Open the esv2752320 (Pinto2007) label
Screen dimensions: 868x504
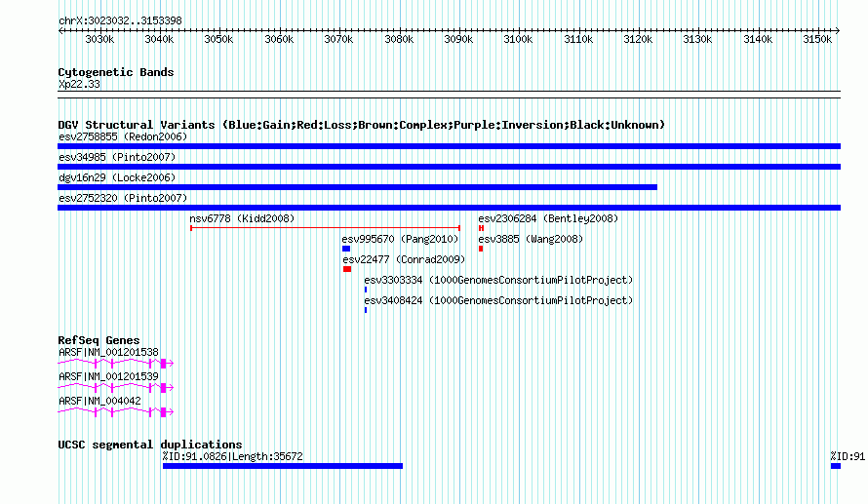123,198
